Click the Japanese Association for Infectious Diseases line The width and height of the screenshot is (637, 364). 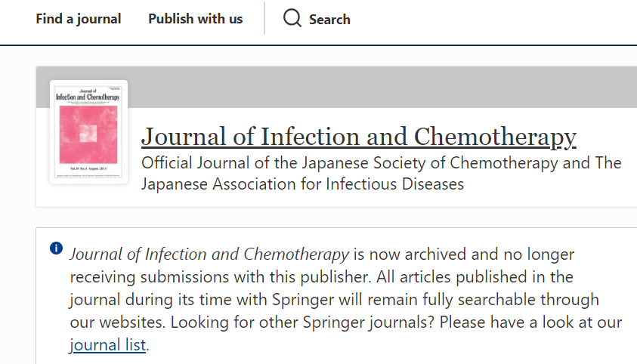[x=302, y=184]
